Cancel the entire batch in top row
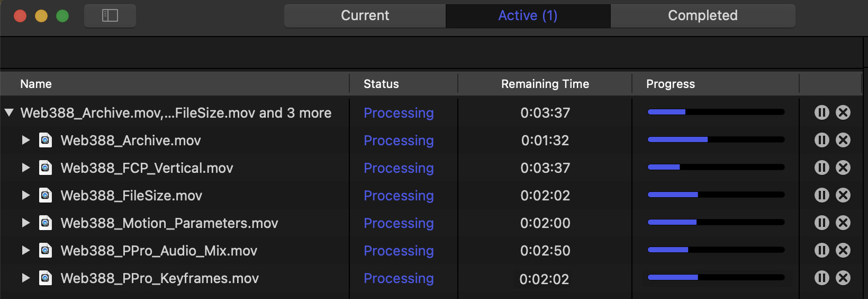 tap(843, 112)
